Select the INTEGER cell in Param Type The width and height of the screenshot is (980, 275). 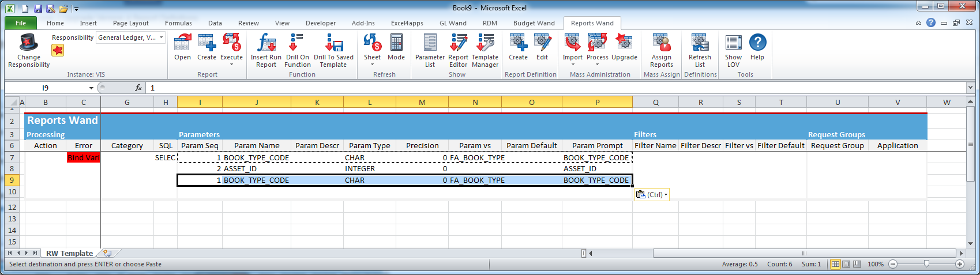(370, 169)
